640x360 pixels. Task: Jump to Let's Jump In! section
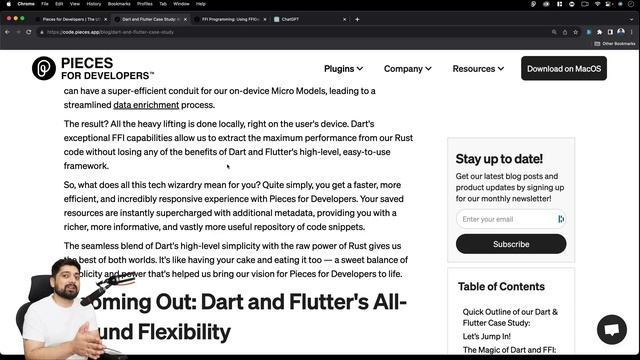pyautogui.click(x=487, y=336)
